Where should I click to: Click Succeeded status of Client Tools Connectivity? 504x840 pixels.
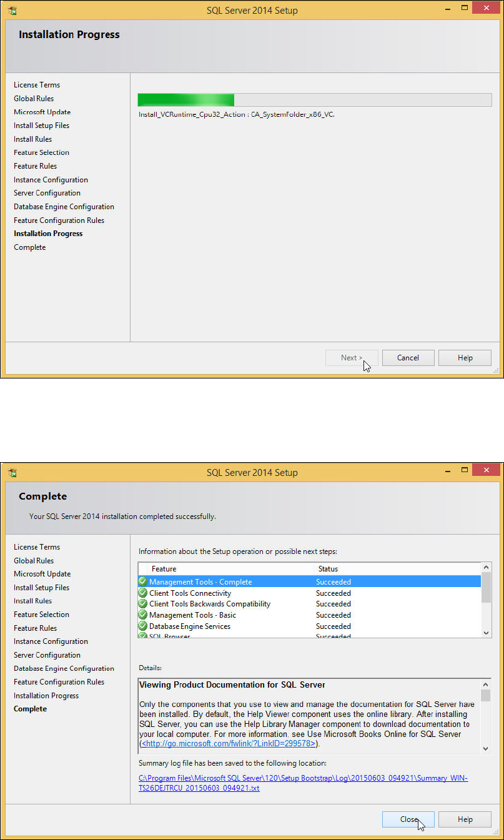[334, 593]
